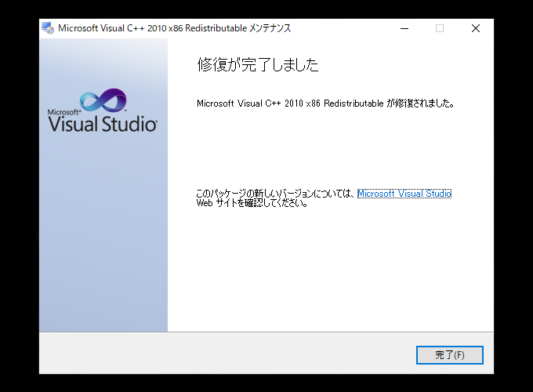
Task: Close the Redistributable maintenance window
Action: (476, 28)
